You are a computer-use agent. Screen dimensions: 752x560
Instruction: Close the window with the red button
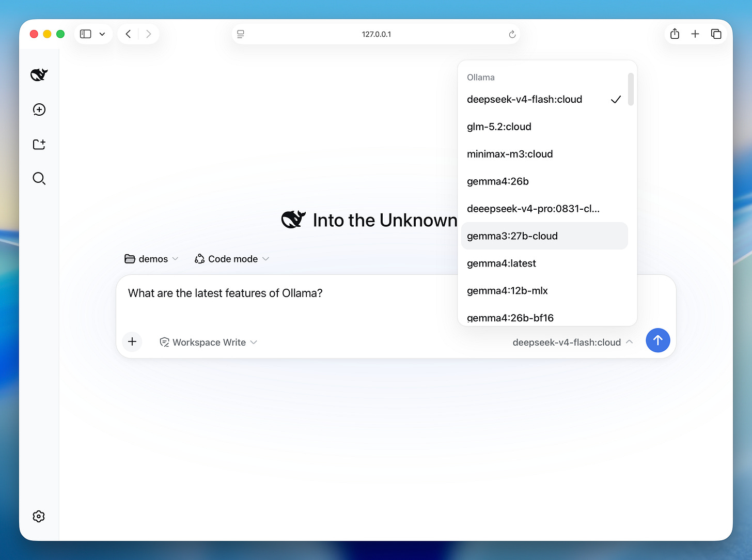34,34
